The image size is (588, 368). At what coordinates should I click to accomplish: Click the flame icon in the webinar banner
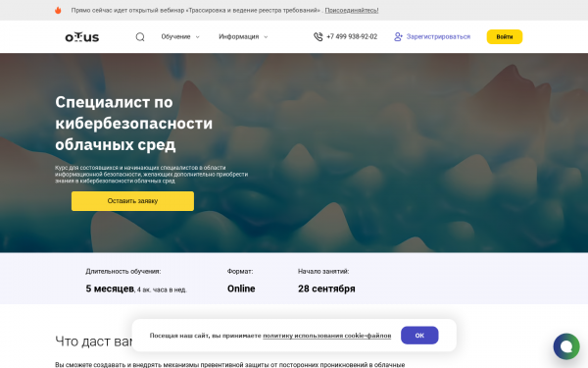point(58,10)
